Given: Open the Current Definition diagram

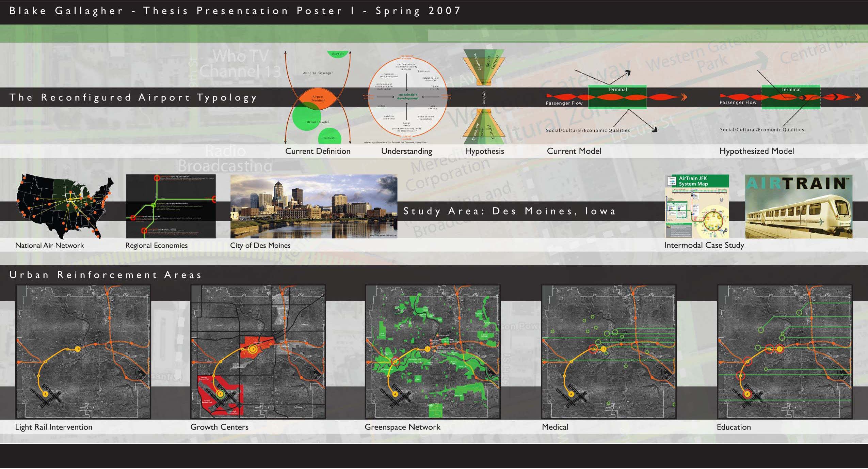Looking at the screenshot, I should tap(318, 97).
